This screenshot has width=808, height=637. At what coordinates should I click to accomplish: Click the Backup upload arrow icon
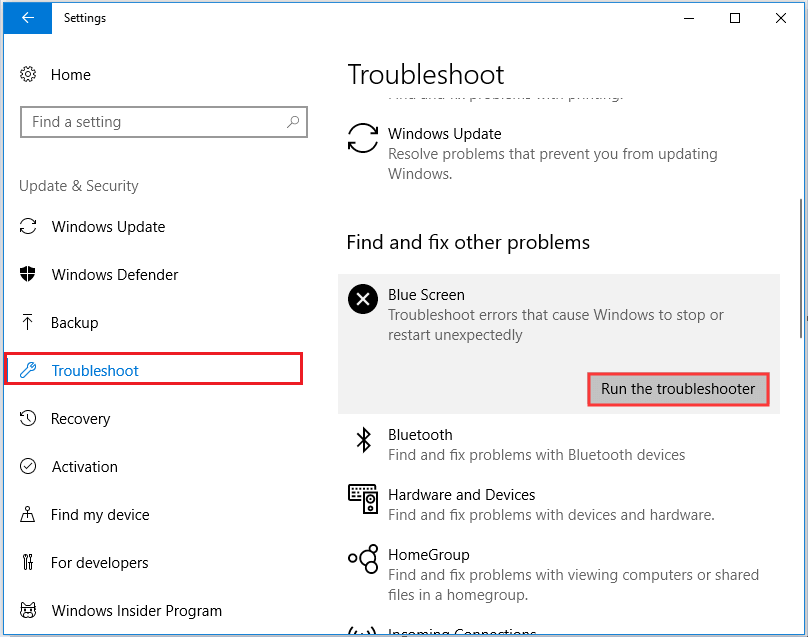tap(28, 323)
